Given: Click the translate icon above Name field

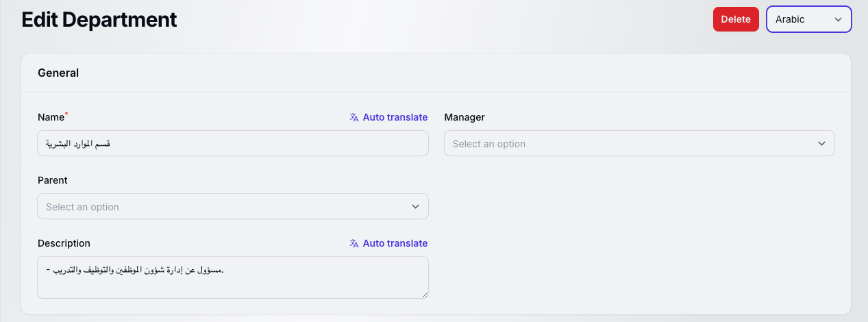Looking at the screenshot, I should point(354,117).
